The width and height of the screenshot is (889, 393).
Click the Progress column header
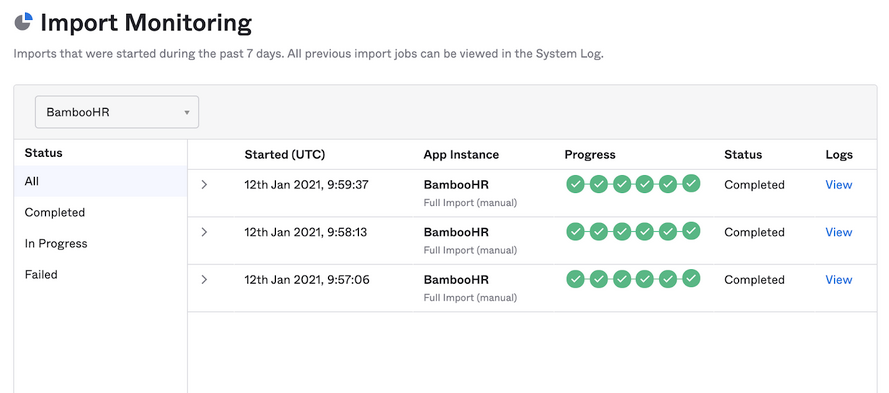point(590,155)
